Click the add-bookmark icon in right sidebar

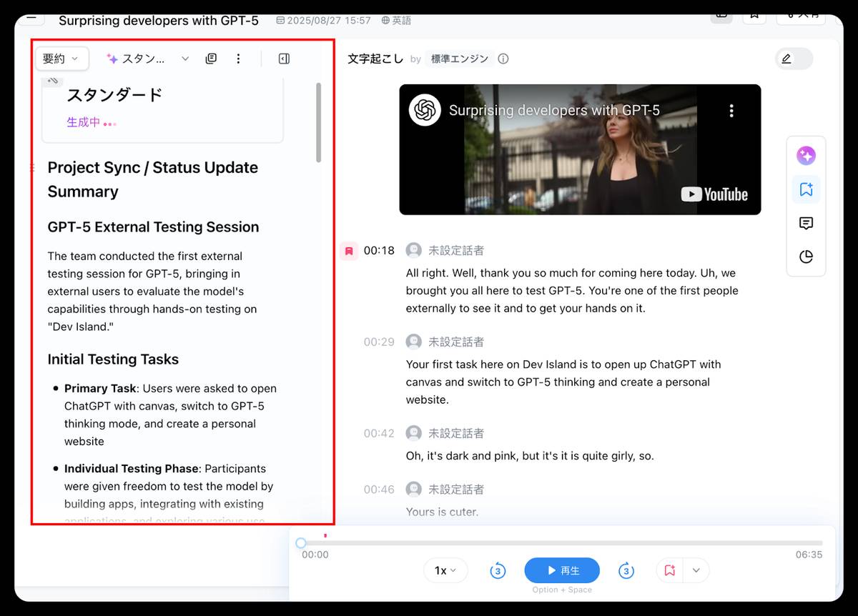(806, 189)
